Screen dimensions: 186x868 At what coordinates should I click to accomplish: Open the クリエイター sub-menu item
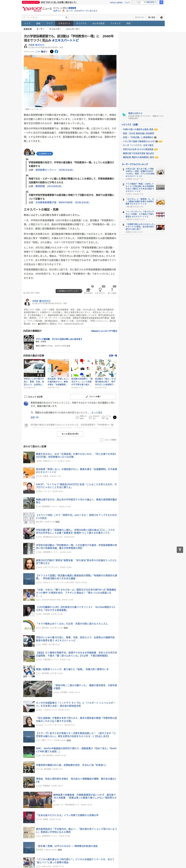coord(55,29)
